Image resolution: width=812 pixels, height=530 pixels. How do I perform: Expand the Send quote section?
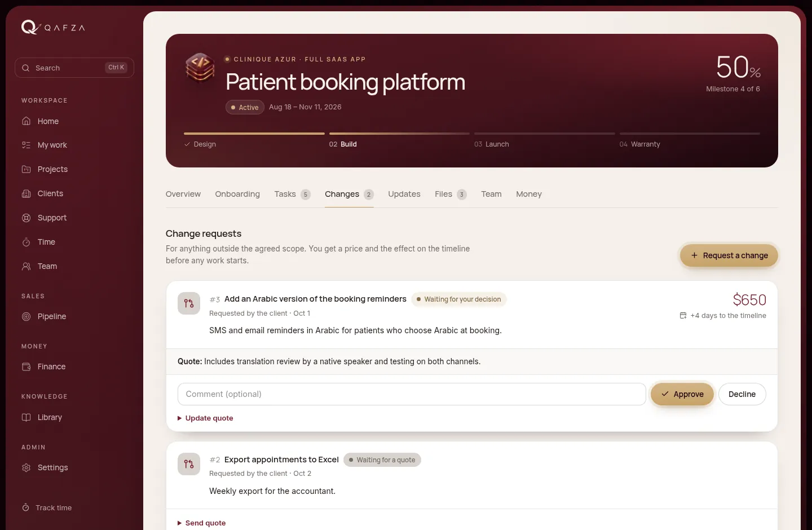202,523
